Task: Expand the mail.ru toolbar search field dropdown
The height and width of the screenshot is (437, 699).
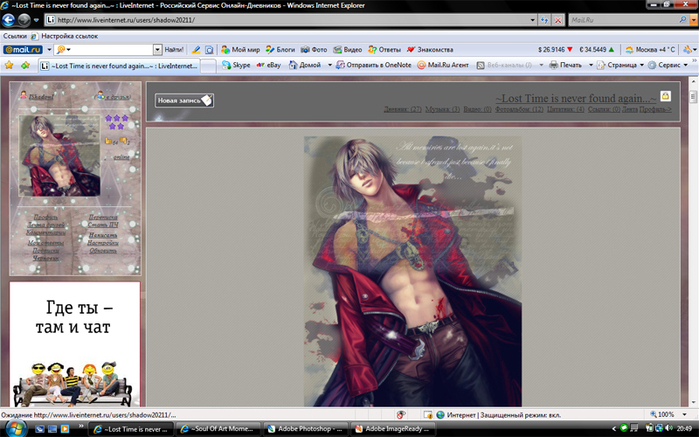Action: (157, 49)
